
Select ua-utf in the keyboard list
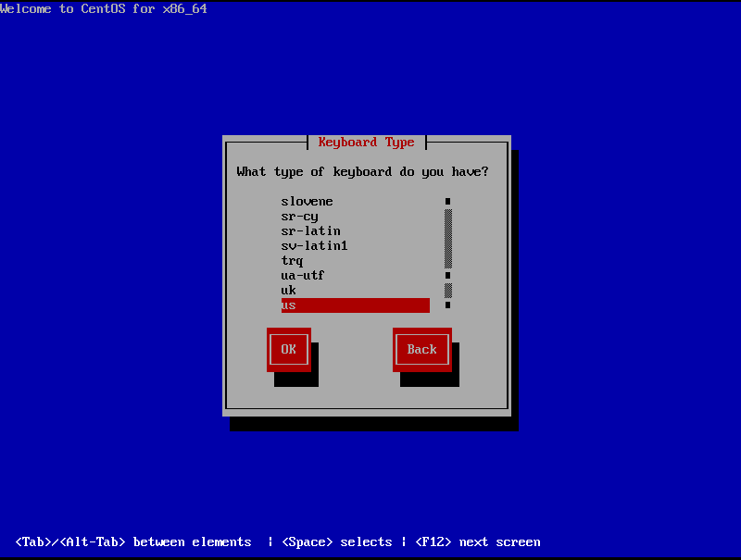[303, 276]
